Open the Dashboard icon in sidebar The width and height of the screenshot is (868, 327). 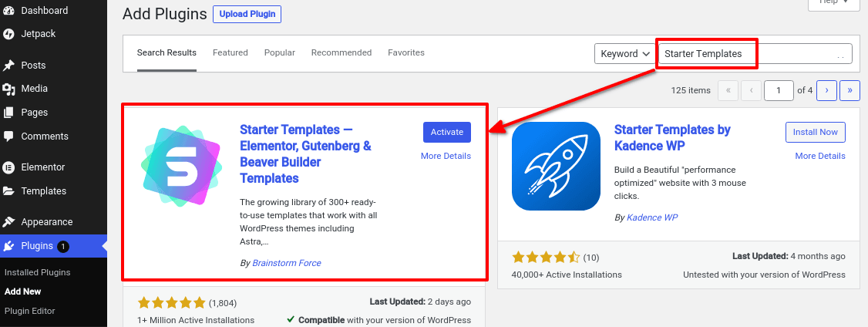click(8, 11)
